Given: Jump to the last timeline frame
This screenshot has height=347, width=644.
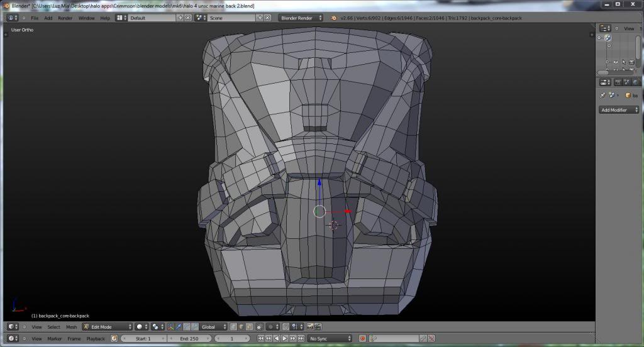Looking at the screenshot, I should coord(301,339).
